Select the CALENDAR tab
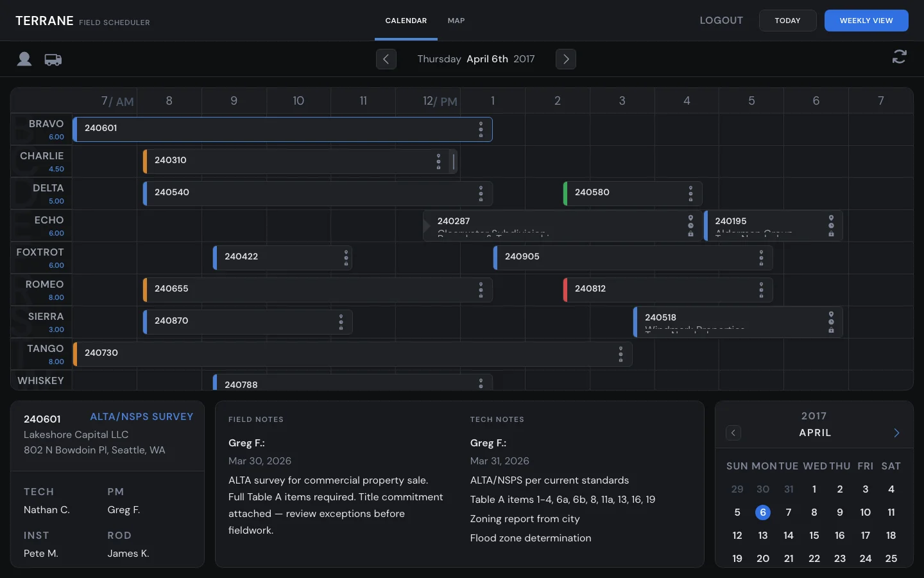 (406, 21)
